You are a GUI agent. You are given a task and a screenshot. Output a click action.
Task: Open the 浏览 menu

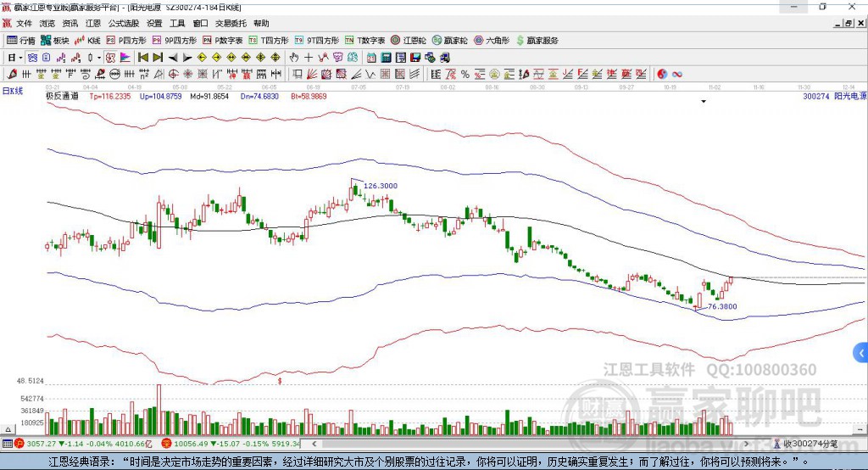pyautogui.click(x=47, y=23)
